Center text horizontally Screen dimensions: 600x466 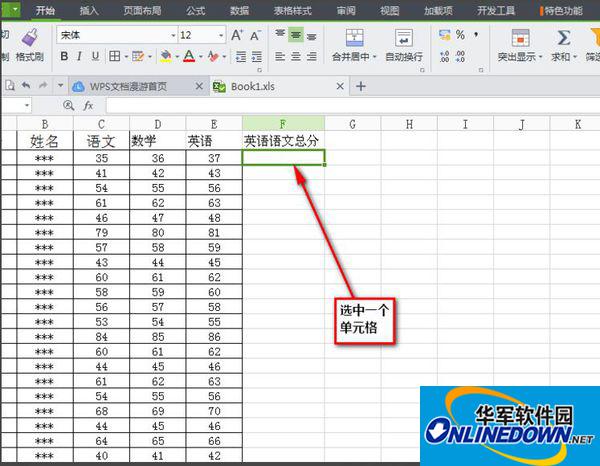[296, 57]
